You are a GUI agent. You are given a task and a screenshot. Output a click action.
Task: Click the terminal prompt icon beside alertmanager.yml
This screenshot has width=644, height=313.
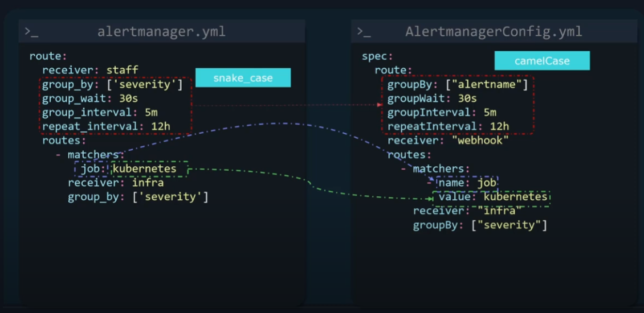[x=31, y=32]
